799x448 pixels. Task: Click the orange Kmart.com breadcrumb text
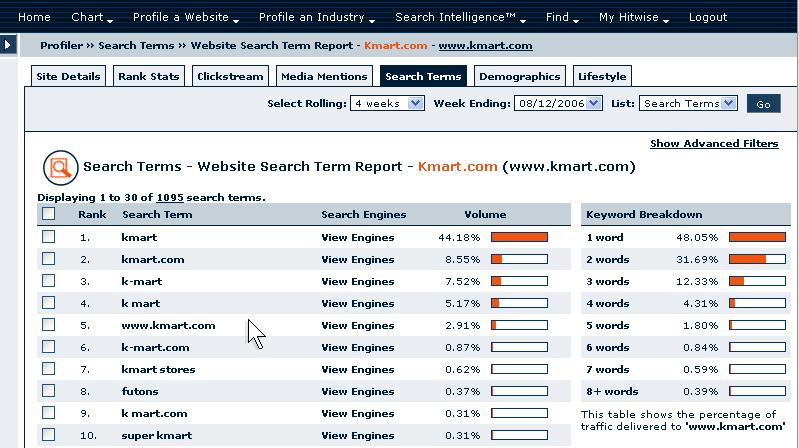tap(395, 45)
